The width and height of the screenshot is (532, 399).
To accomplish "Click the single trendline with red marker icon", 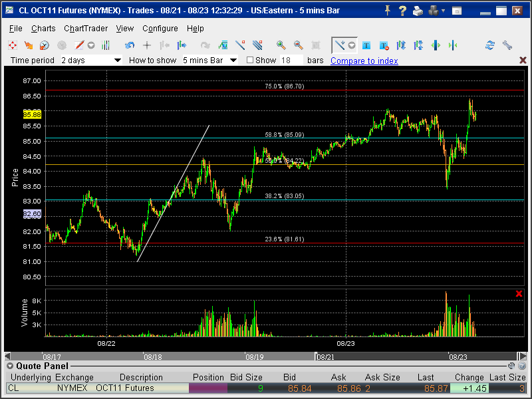I will [240, 45].
